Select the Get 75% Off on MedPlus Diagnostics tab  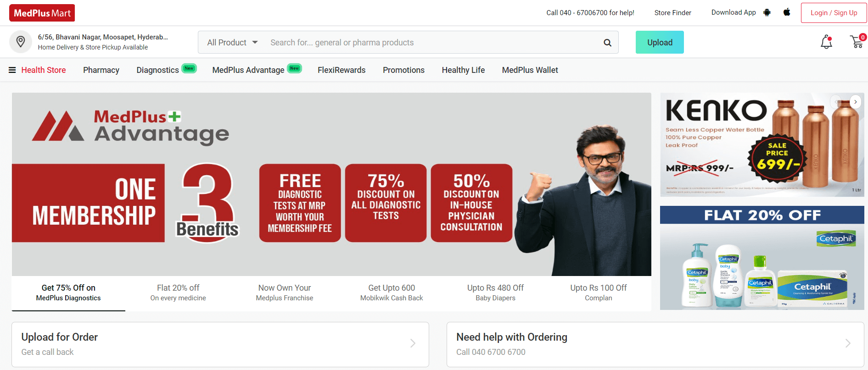(68, 293)
